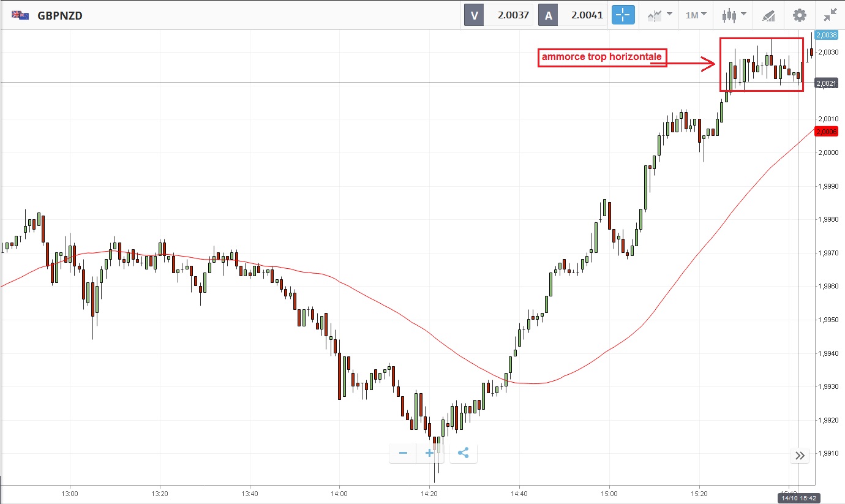This screenshot has width=845, height=504.
Task: Zoom out the chart with minus button
Action: pos(403,453)
